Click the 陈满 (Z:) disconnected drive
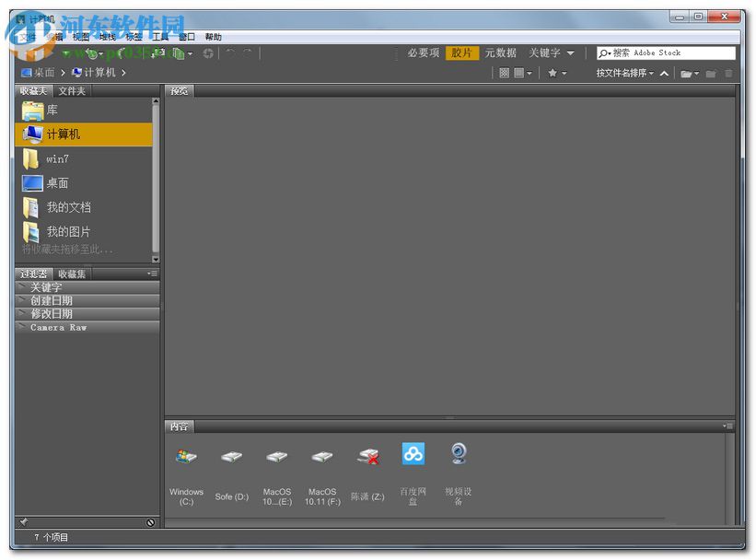The width and height of the screenshot is (756, 560). [368, 457]
